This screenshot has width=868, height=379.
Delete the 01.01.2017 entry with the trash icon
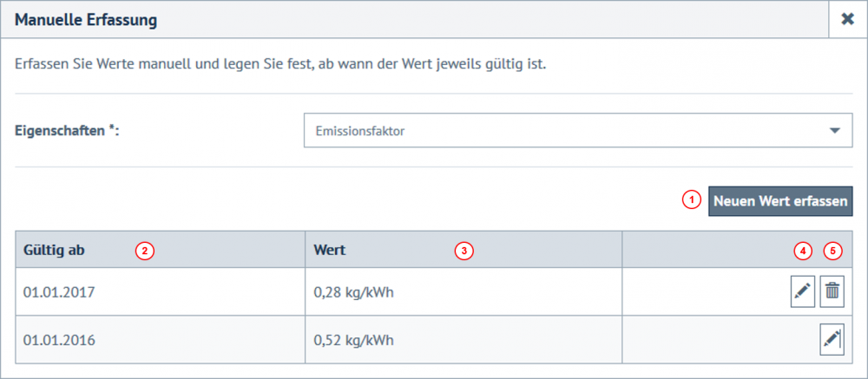[832, 293]
